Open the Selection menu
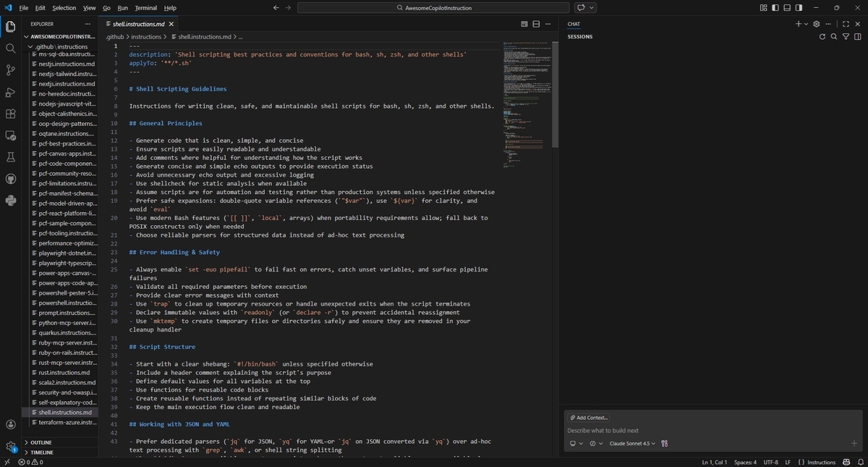This screenshot has height=467, width=868. click(x=64, y=7)
